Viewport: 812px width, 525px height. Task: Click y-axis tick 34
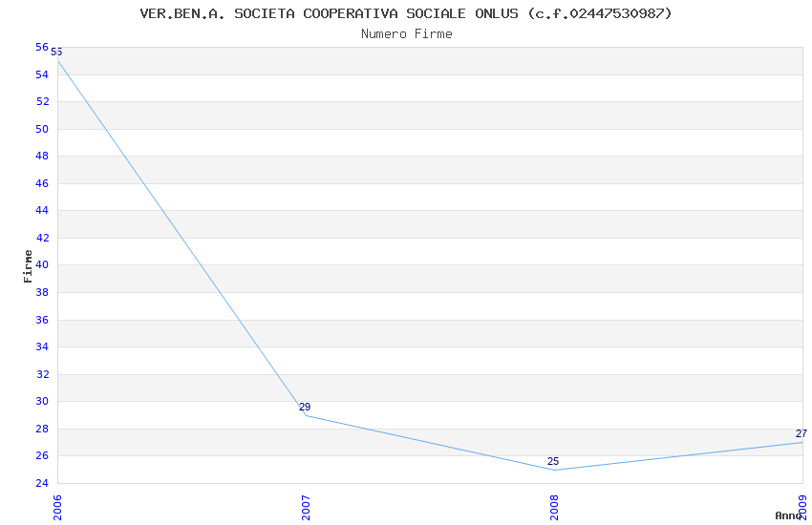click(x=42, y=346)
